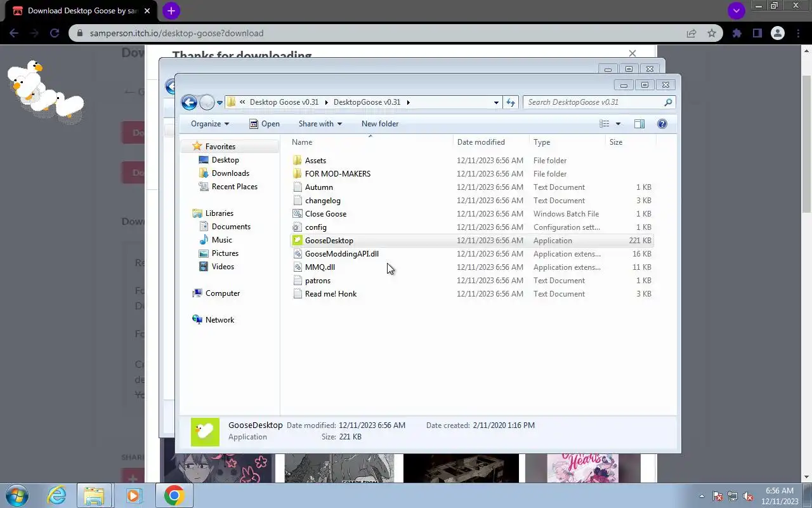Sort by the Date modified column header

(x=491, y=142)
